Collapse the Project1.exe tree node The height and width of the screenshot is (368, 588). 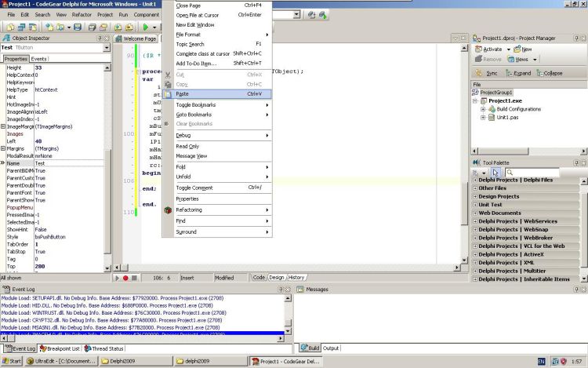coord(475,101)
